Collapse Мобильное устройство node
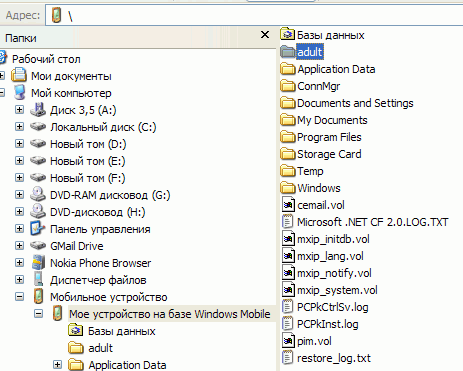Screen dimensions: 463x371 click(19, 297)
